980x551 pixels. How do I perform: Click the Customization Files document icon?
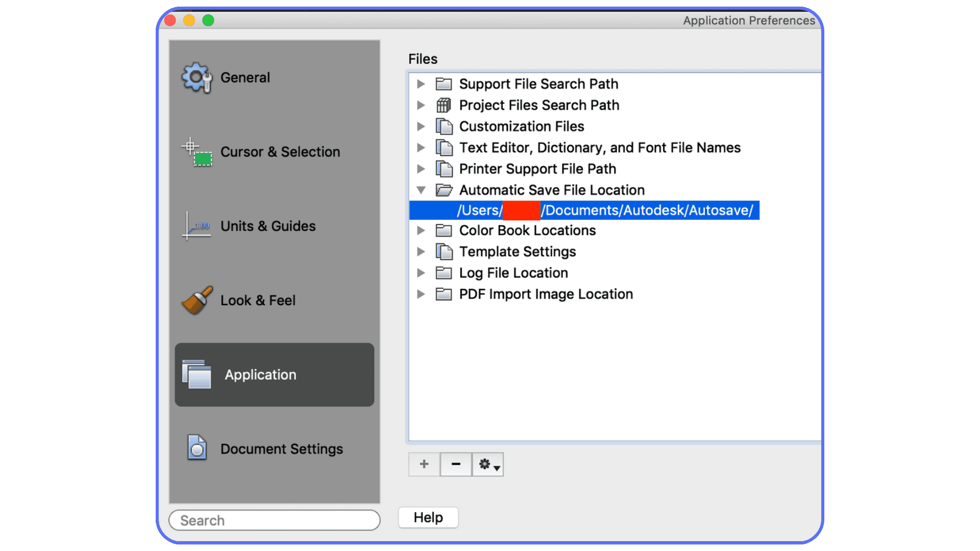444,126
